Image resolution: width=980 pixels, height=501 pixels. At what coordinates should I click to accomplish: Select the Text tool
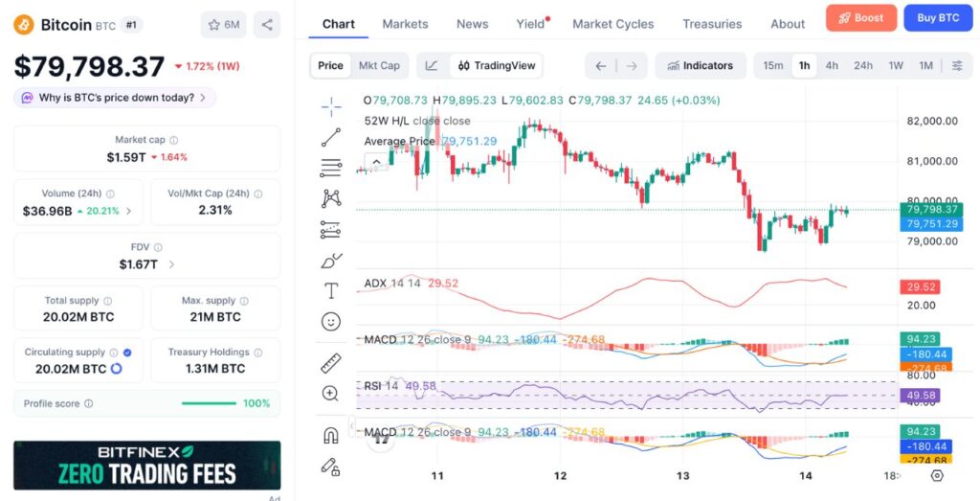pyautogui.click(x=330, y=291)
